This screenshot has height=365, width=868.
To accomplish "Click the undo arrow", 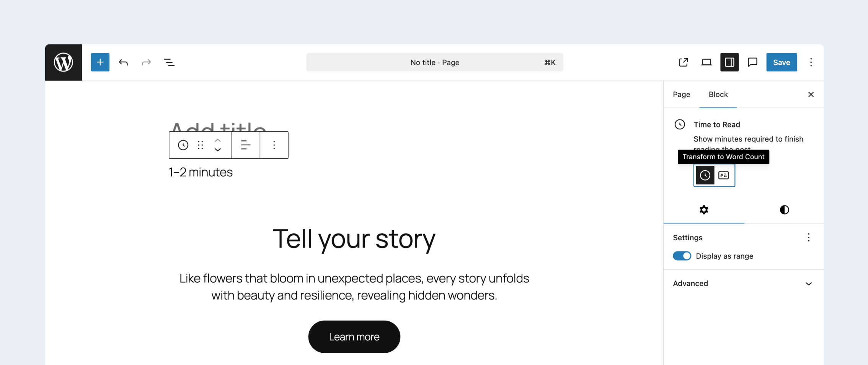I will [x=123, y=62].
